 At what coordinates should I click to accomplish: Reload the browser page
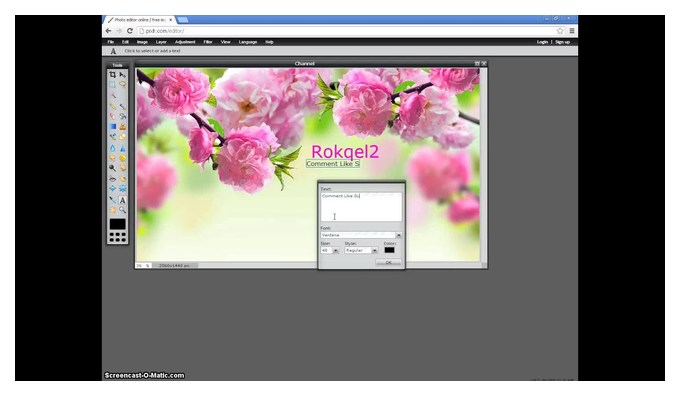pos(129,31)
